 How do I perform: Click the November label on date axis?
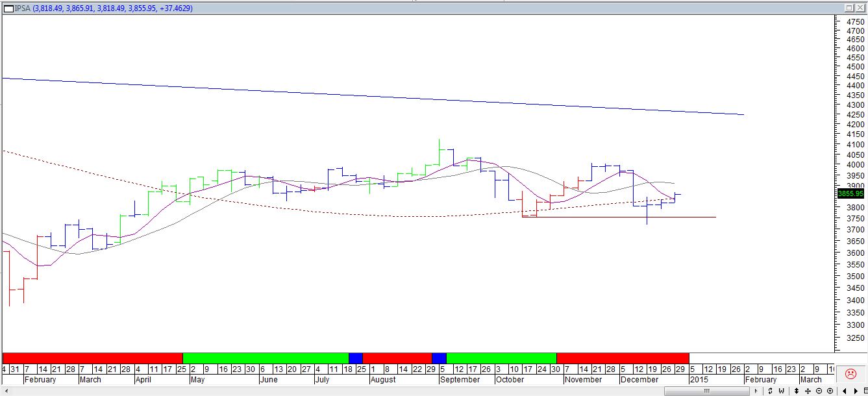[x=584, y=380]
